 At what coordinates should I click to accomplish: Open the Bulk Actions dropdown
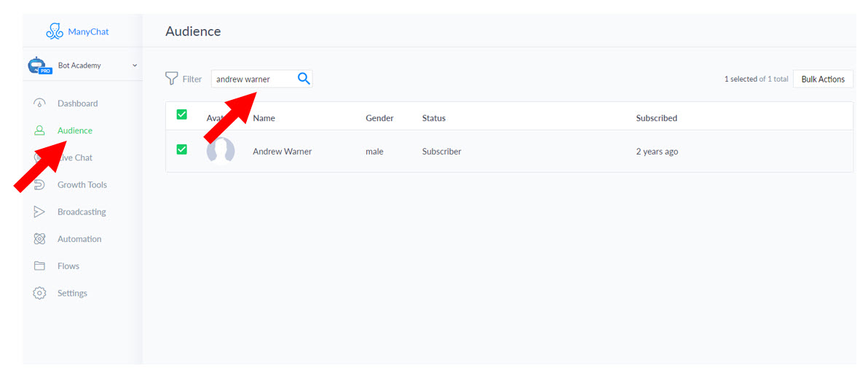click(823, 79)
